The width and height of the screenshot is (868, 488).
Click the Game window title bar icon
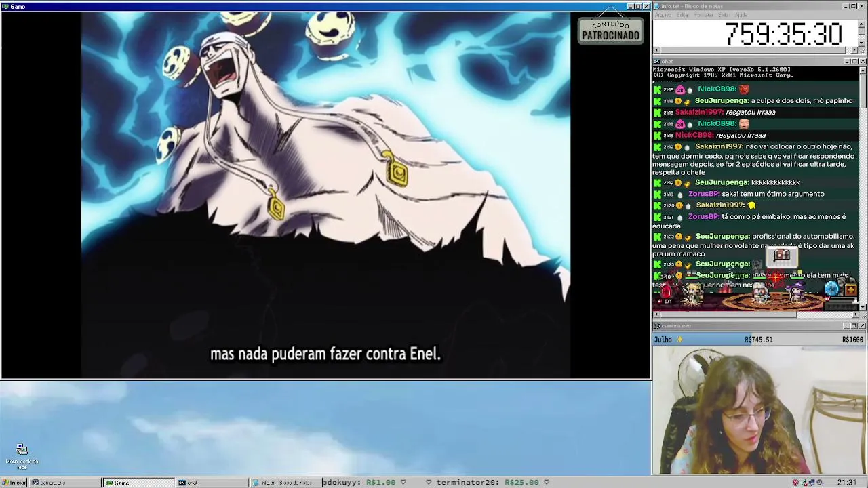pyautogui.click(x=5, y=6)
